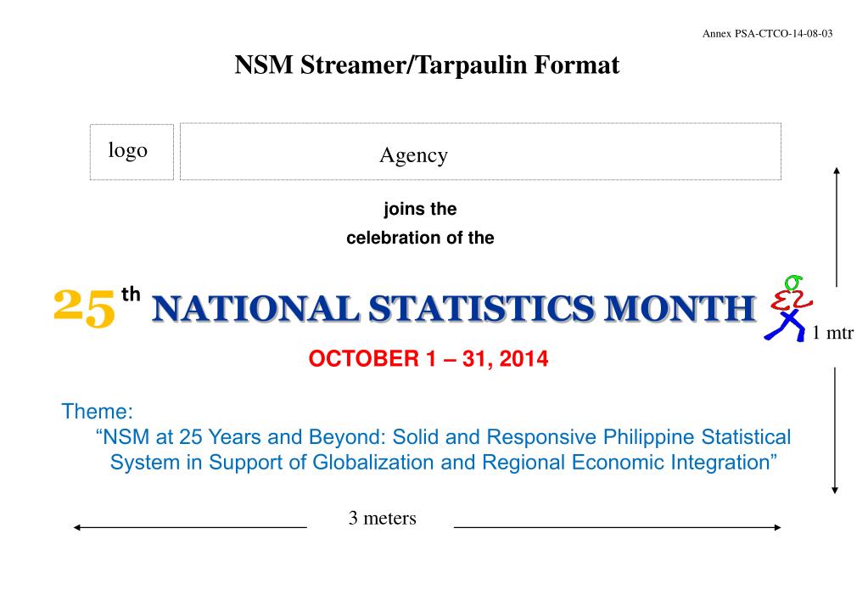Click the 'joins the' text line

(420, 209)
